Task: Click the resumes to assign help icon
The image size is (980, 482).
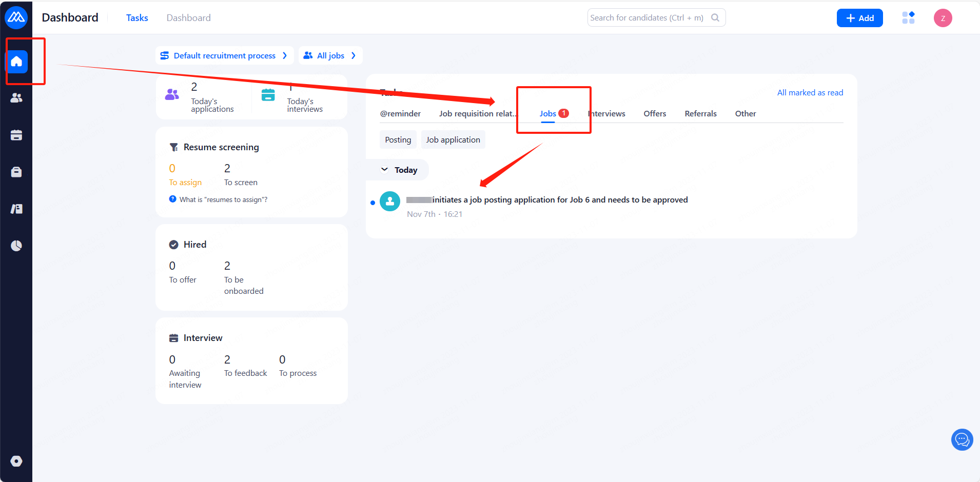Action: [x=173, y=199]
